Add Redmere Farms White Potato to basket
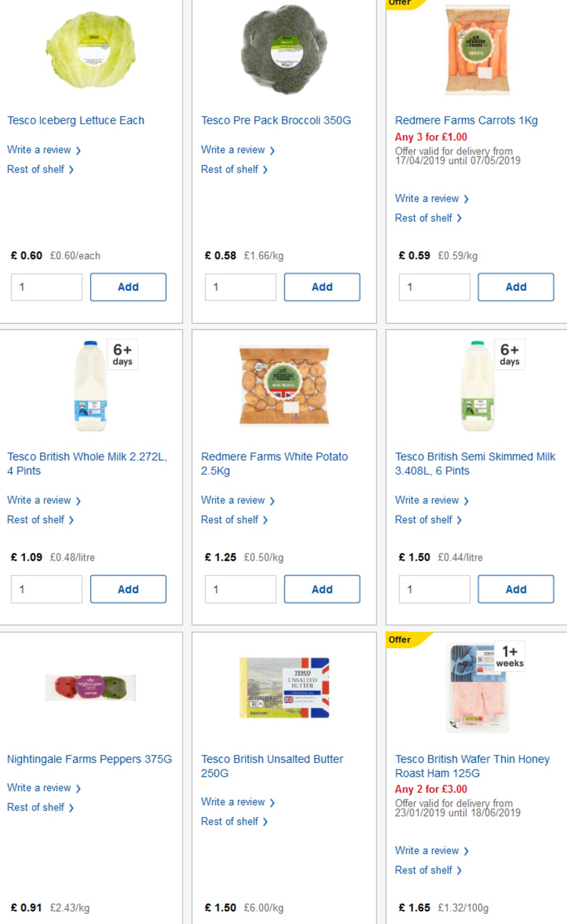Image resolution: width=567 pixels, height=924 pixels. [322, 589]
